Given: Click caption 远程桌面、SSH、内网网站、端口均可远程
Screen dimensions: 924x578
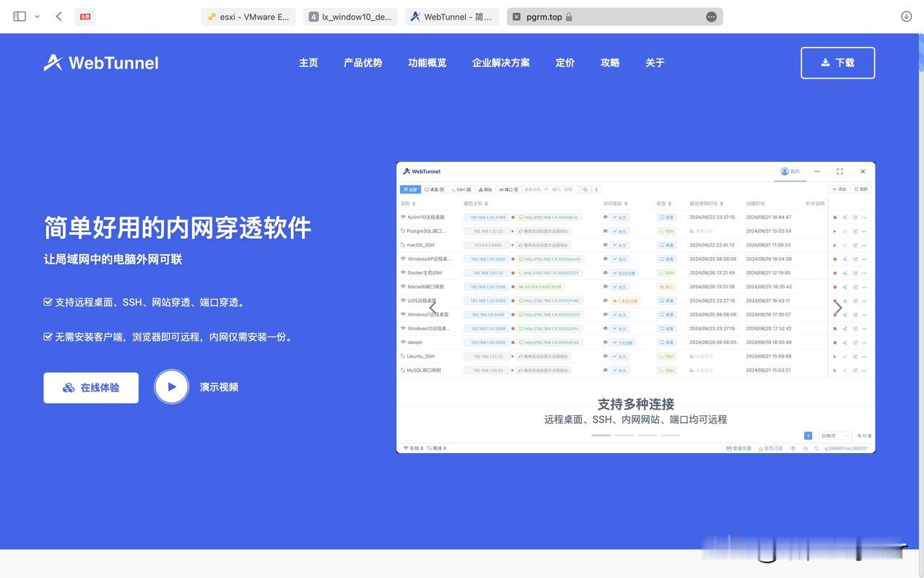Looking at the screenshot, I should click(636, 420).
